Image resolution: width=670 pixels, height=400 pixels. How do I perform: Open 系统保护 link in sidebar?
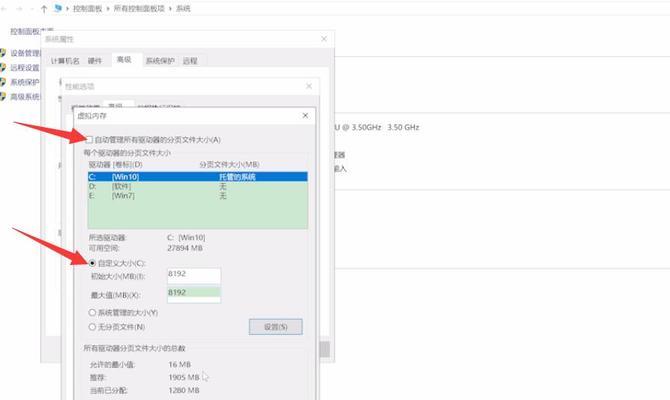[x=25, y=82]
